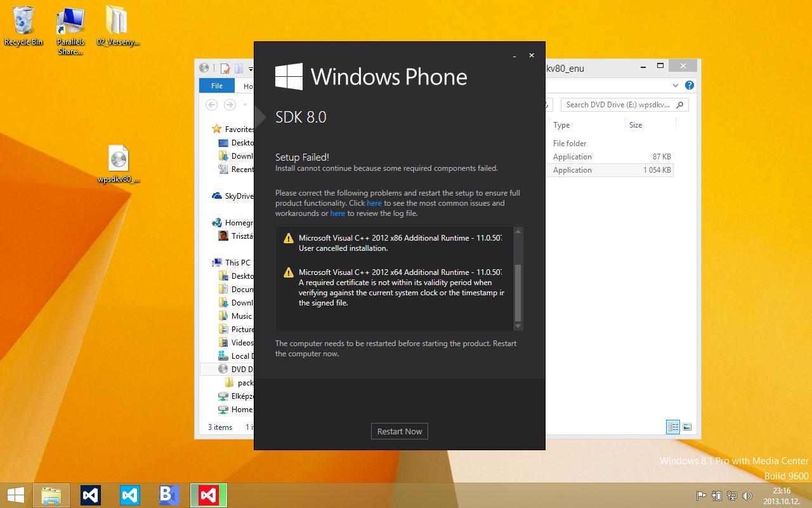812x508 pixels.
Task: Click the x86 Additional Runtime warning icon
Action: click(289, 239)
